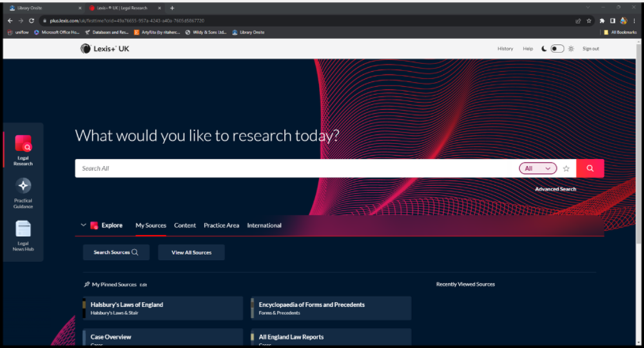
Task: Click the red search magnifier button
Action: click(590, 168)
